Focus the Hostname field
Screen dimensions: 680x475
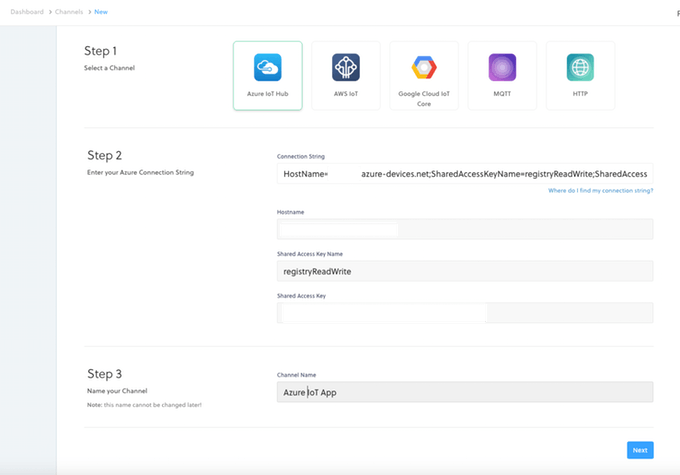point(465,229)
